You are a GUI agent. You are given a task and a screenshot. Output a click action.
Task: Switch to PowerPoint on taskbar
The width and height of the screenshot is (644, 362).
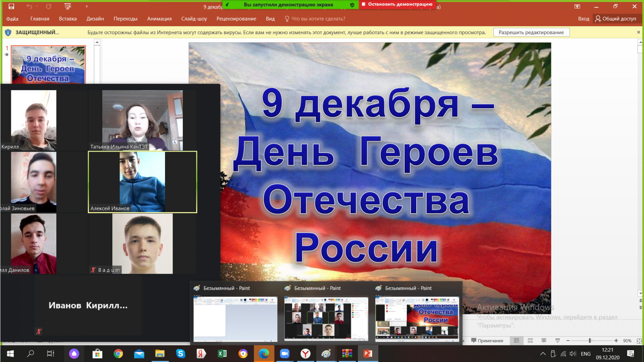(368, 354)
